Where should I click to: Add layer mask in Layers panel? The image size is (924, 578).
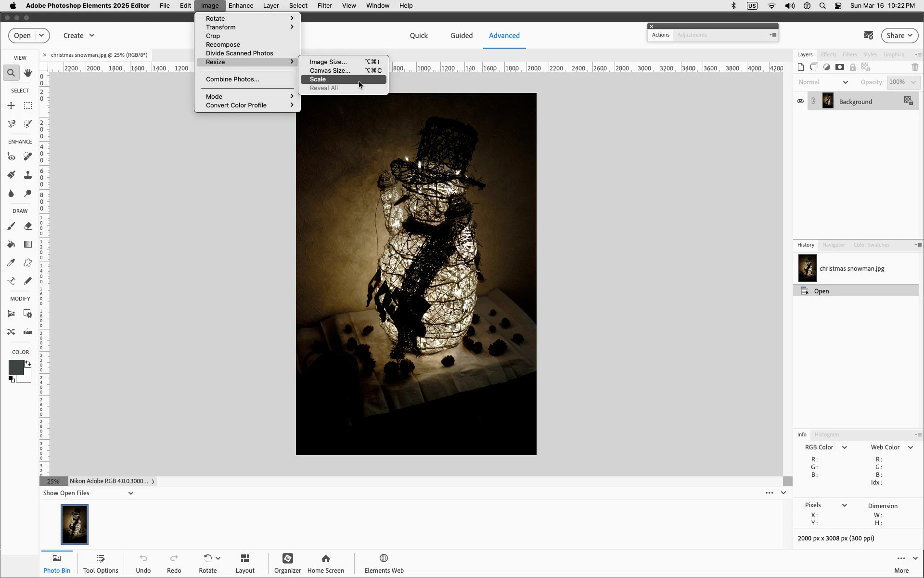pyautogui.click(x=840, y=67)
